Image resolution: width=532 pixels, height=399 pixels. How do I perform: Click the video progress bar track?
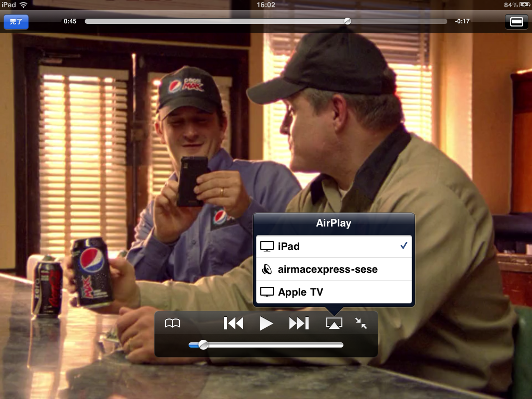pos(265,21)
